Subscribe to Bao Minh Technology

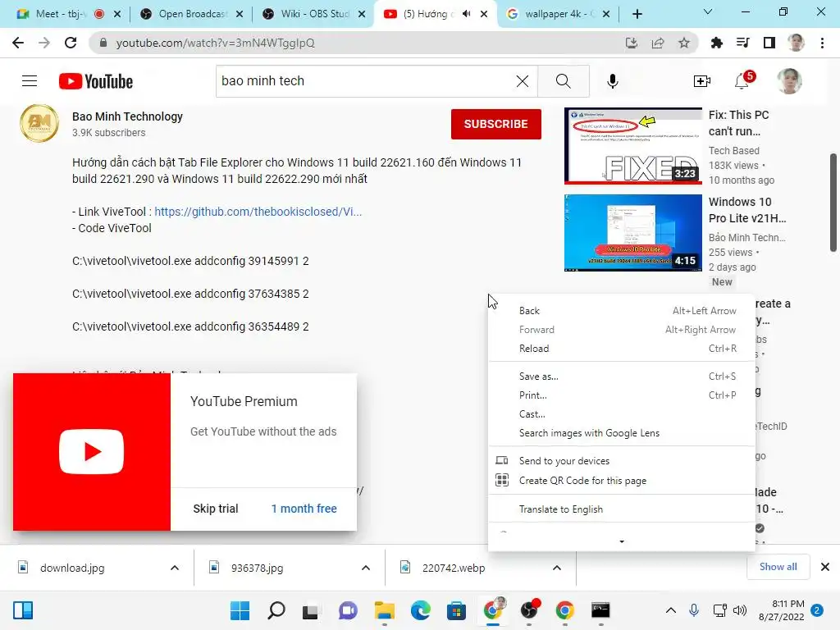coord(496,124)
